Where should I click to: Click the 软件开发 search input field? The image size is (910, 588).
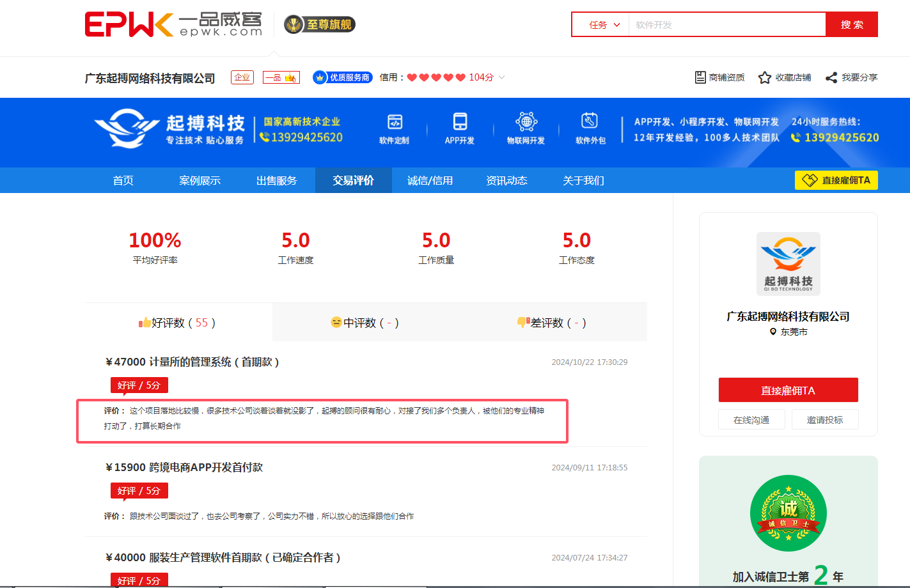pos(727,25)
